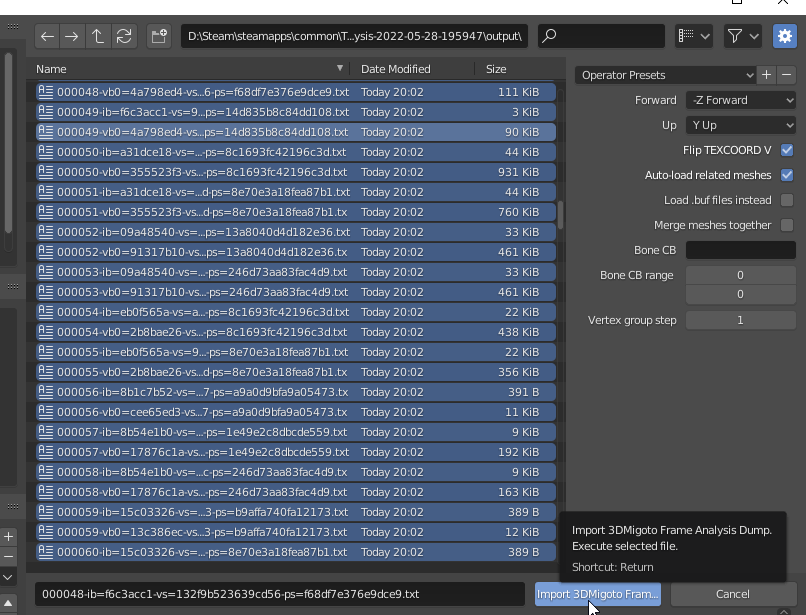Click text file icon of 000056-vb0 file

tap(46, 411)
